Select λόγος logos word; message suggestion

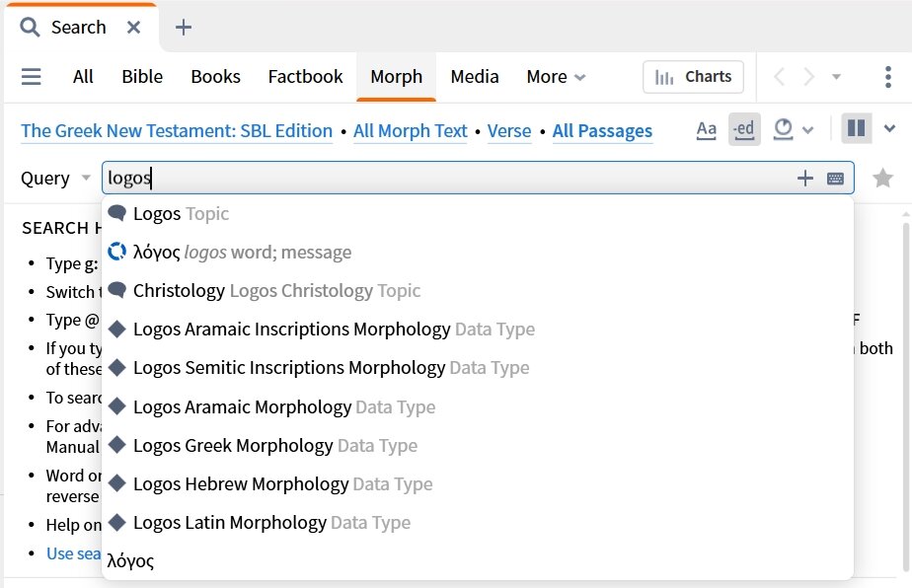(x=478, y=252)
